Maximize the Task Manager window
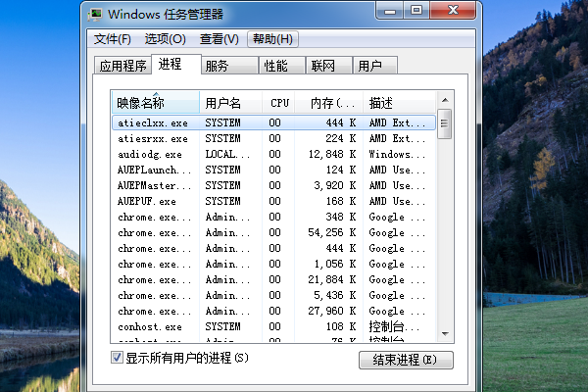 pyautogui.click(x=416, y=10)
